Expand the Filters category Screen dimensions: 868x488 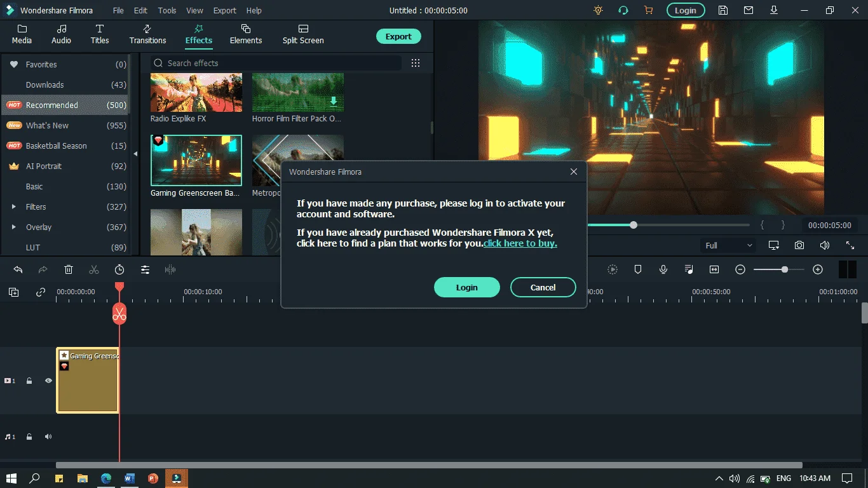(x=14, y=207)
